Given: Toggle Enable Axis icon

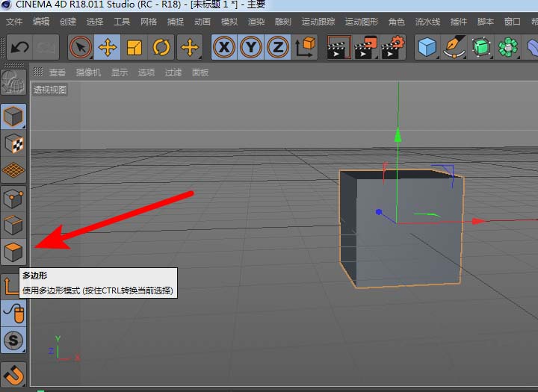Looking at the screenshot, I should click(x=10, y=286).
